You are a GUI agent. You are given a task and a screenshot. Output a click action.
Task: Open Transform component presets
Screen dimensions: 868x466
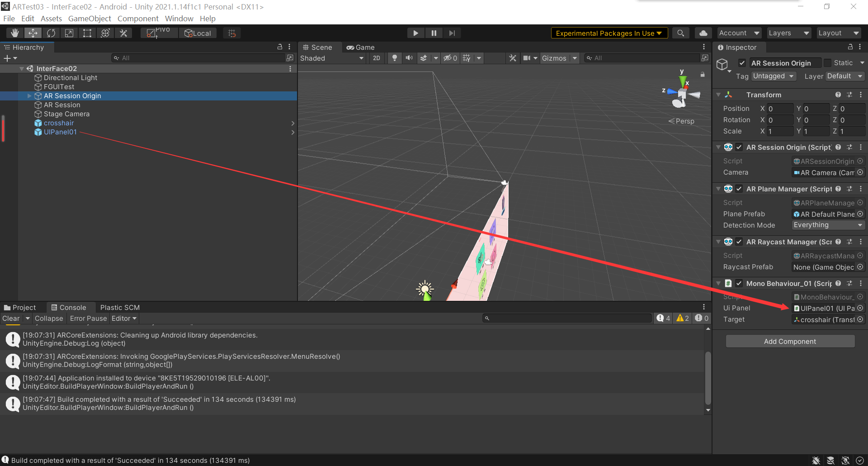(x=849, y=95)
